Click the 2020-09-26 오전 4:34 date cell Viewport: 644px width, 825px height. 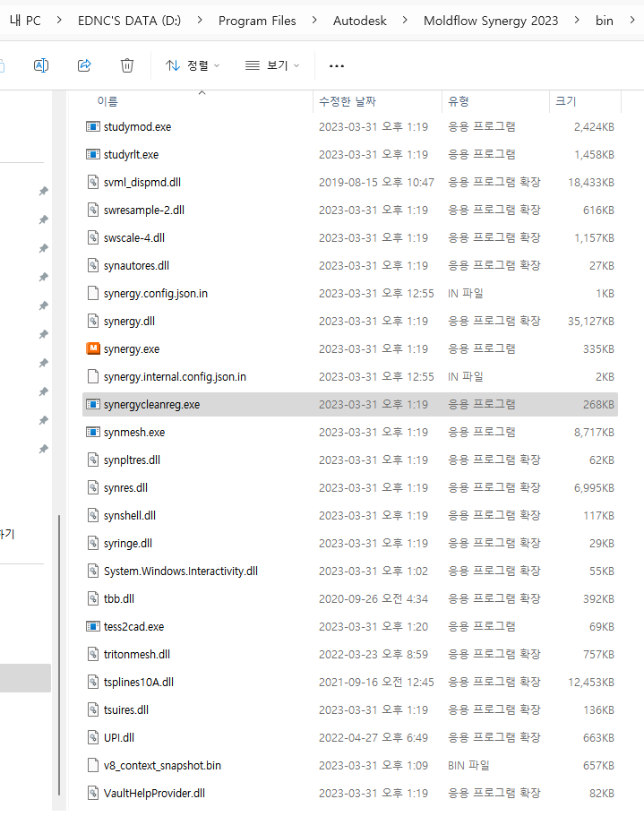tap(373, 598)
